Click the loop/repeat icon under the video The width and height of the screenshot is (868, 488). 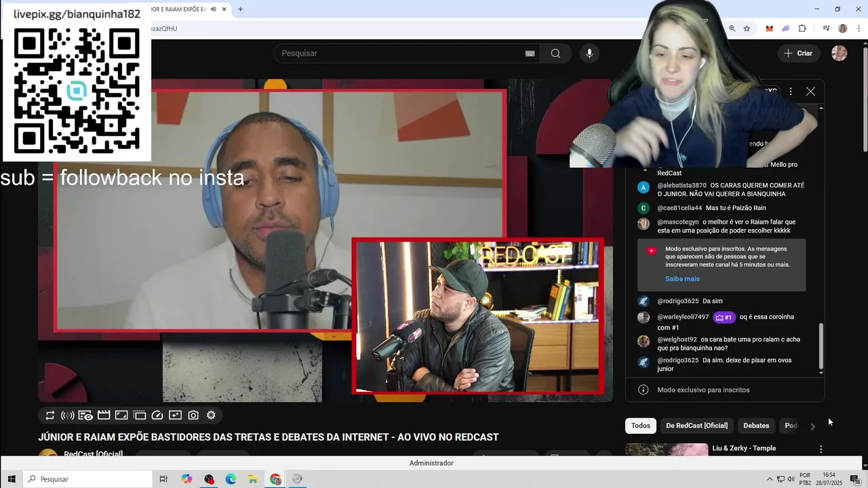coord(50,415)
